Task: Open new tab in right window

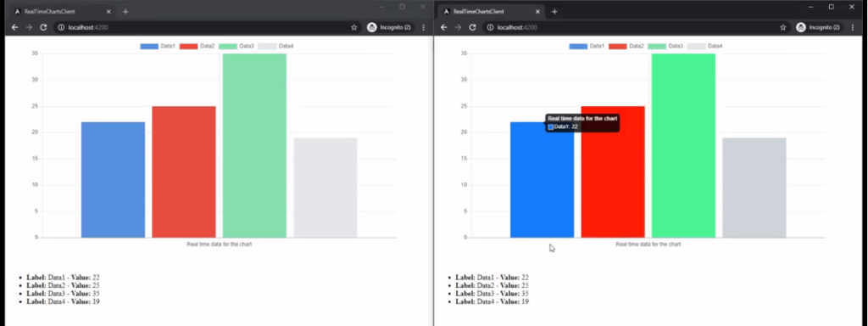Action: coord(554,12)
